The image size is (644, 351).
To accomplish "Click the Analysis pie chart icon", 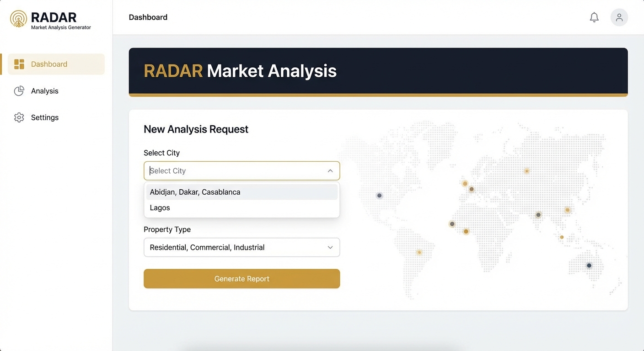I will [19, 91].
